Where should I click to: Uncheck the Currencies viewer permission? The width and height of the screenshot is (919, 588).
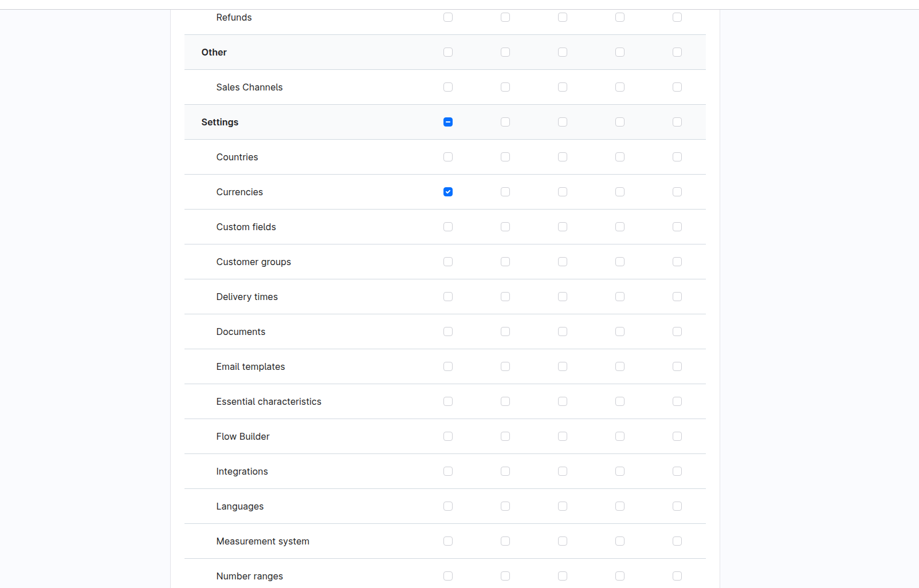tap(448, 192)
